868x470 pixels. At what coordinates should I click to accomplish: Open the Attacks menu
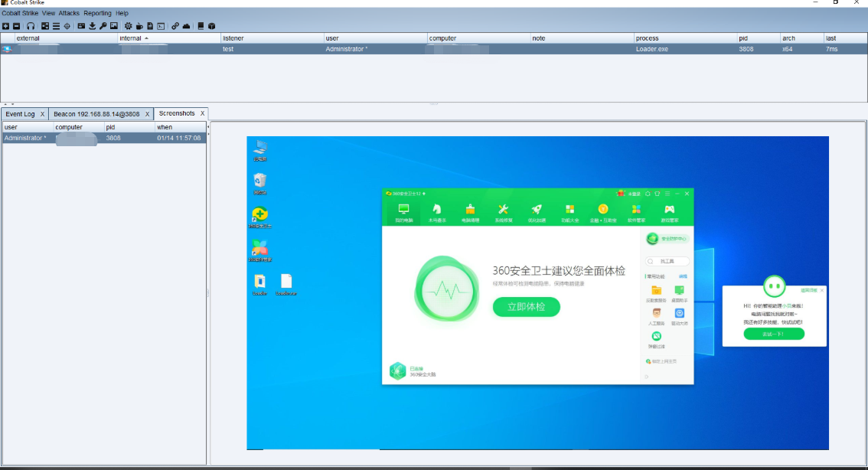click(x=69, y=13)
